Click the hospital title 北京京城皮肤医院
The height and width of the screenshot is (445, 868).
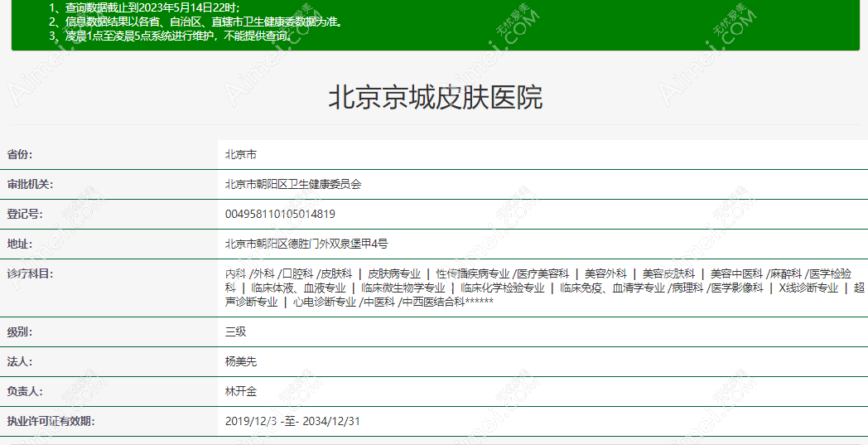click(x=436, y=98)
